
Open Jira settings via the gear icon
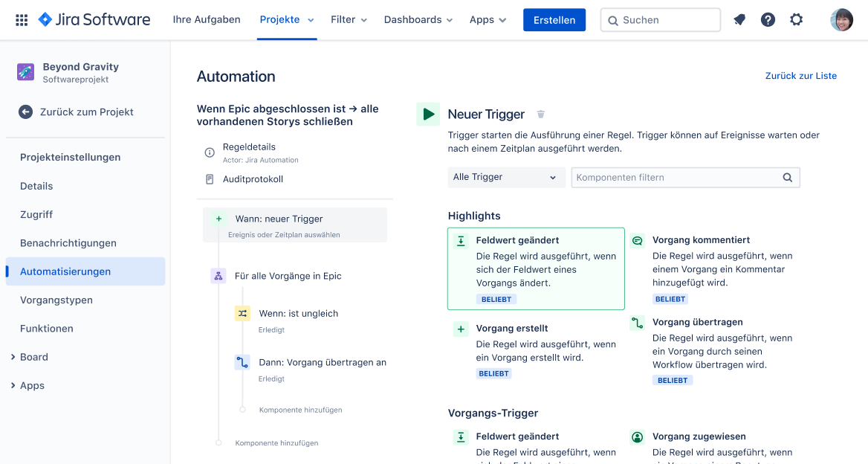pos(796,19)
